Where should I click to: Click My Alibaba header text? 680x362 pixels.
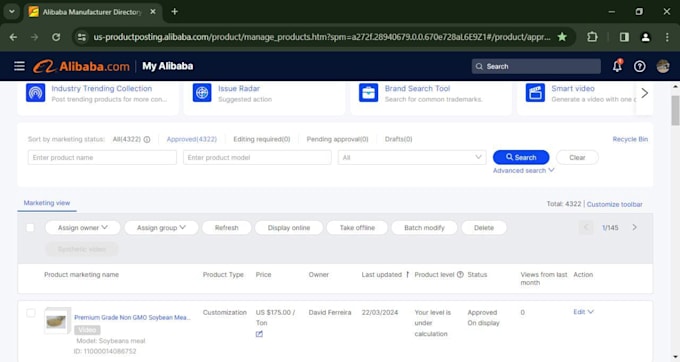(x=168, y=66)
